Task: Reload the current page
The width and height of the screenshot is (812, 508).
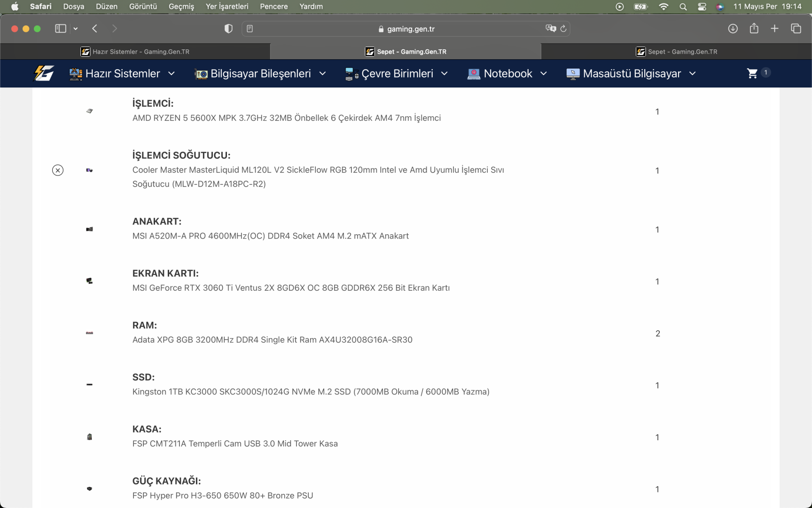Action: [563, 29]
